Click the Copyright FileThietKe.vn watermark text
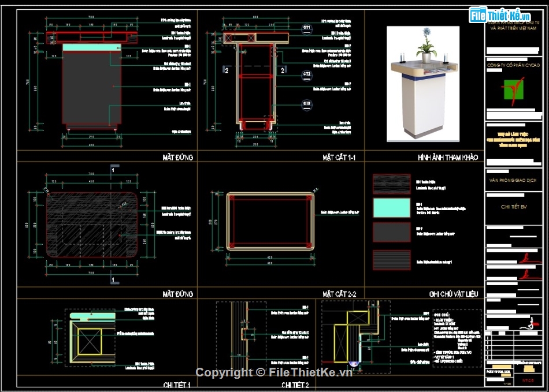The width and height of the screenshot is (549, 392). (274, 372)
